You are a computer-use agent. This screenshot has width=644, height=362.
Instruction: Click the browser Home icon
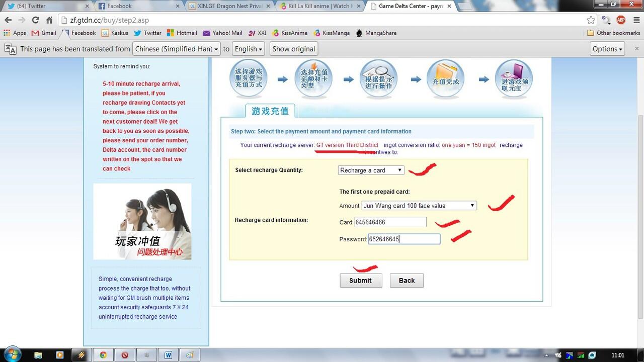49,20
